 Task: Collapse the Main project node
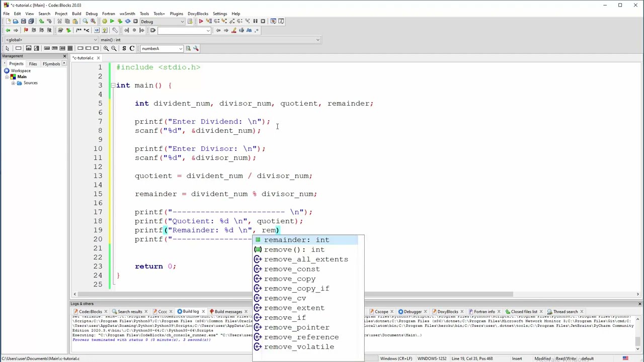pos(7,76)
